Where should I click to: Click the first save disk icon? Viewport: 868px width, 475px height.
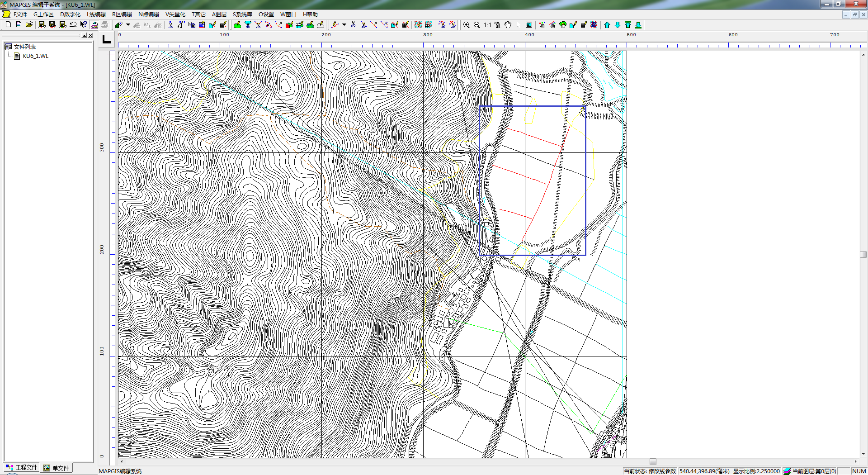[42, 25]
